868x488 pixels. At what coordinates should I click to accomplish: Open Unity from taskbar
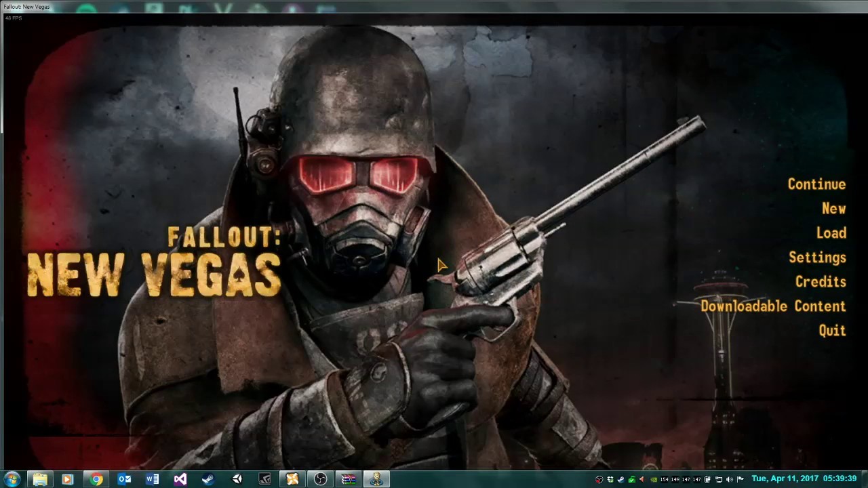[x=237, y=479]
